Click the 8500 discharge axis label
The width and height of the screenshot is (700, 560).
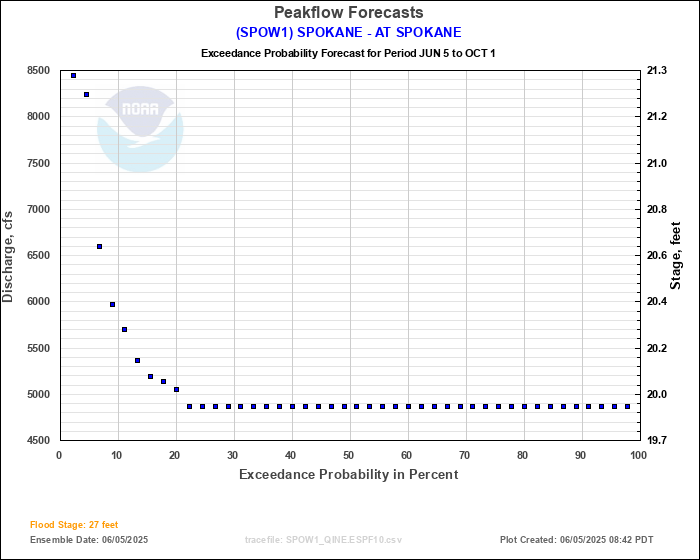point(38,71)
